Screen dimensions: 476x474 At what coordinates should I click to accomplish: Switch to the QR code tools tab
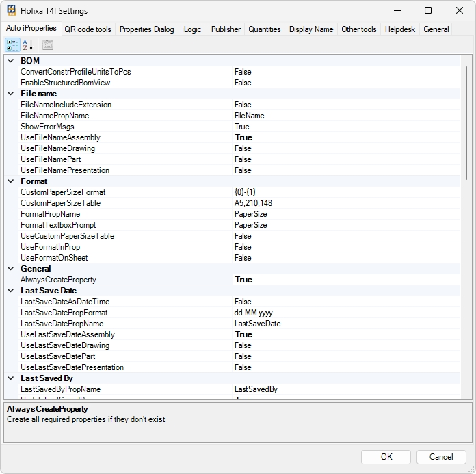[x=88, y=29]
